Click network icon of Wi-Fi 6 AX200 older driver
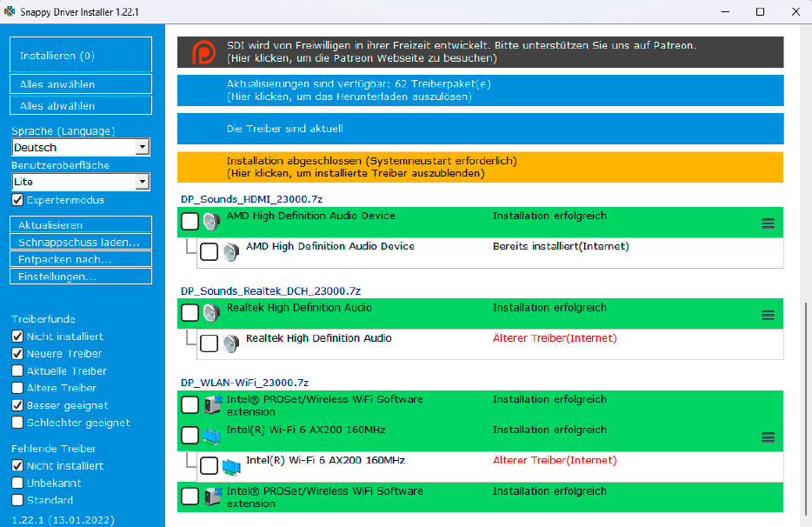Image resolution: width=812 pixels, height=527 pixels. click(231, 466)
